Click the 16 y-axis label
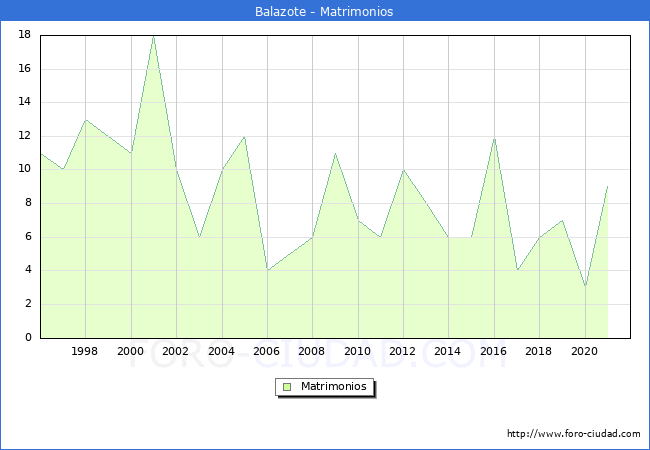 point(25,68)
